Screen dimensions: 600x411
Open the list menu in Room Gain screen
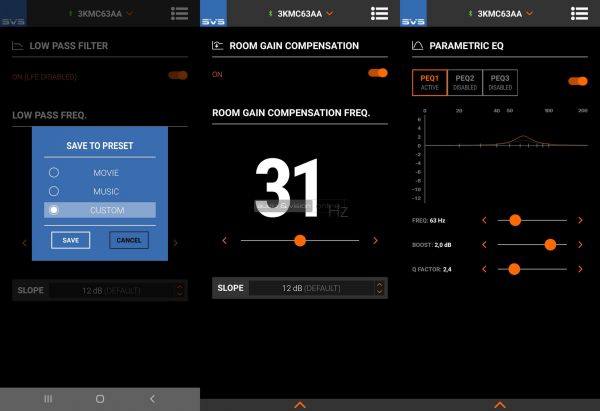379,13
